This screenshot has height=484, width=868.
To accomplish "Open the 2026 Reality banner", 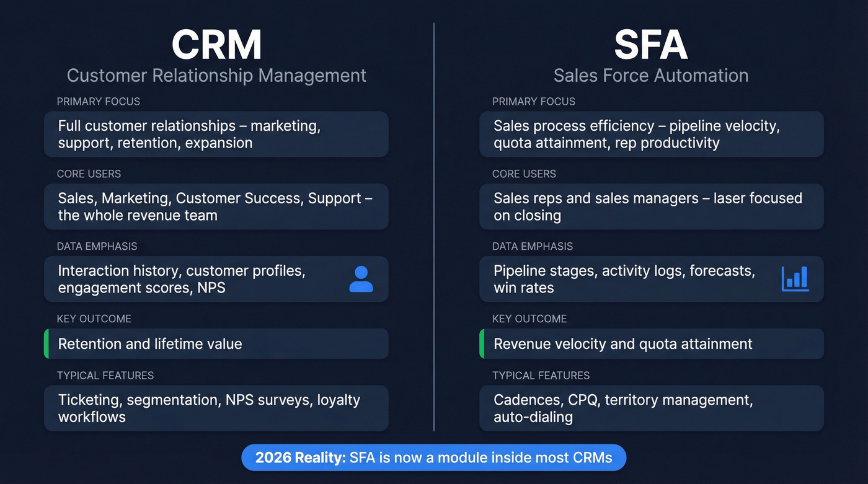I will click(434, 457).
